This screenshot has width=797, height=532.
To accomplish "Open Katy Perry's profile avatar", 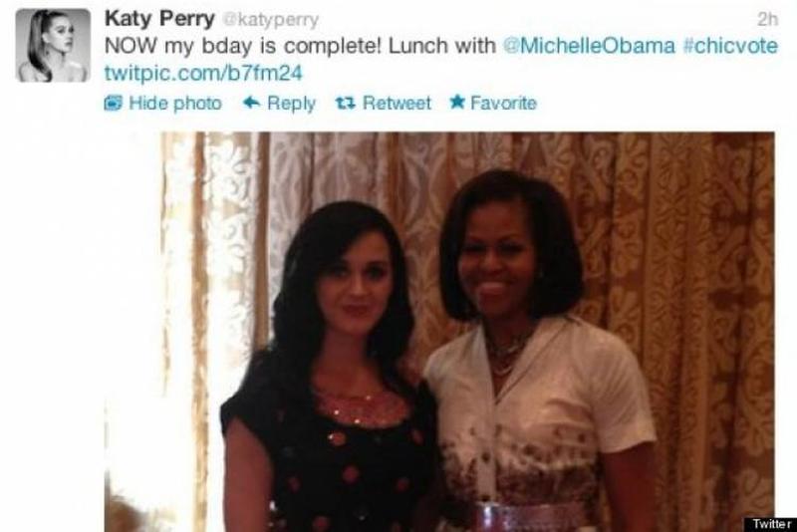I will pos(53,46).
